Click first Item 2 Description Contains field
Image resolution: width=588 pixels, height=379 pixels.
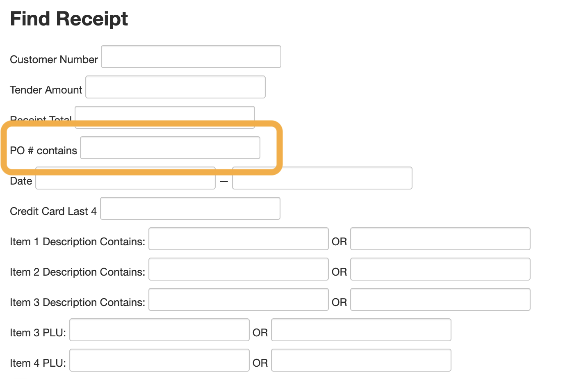239,269
